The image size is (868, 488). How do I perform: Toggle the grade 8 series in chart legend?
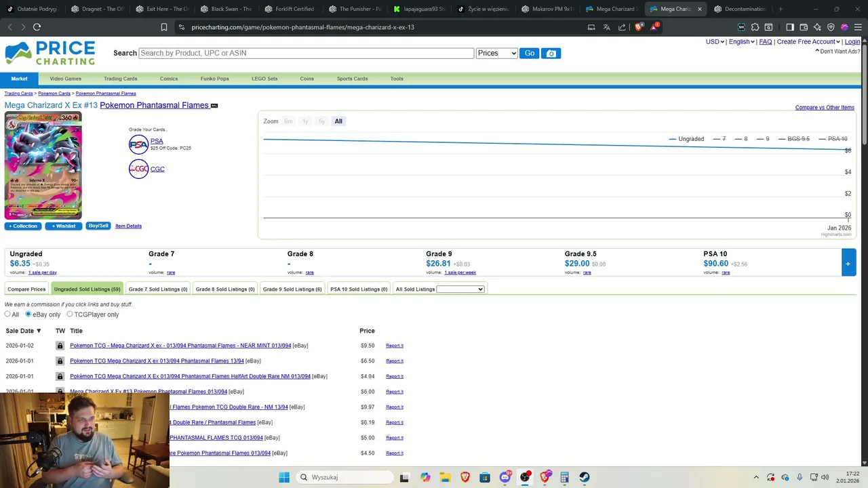click(x=741, y=139)
